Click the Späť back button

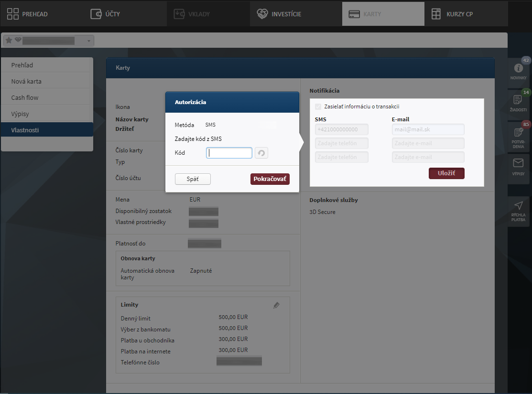point(193,179)
